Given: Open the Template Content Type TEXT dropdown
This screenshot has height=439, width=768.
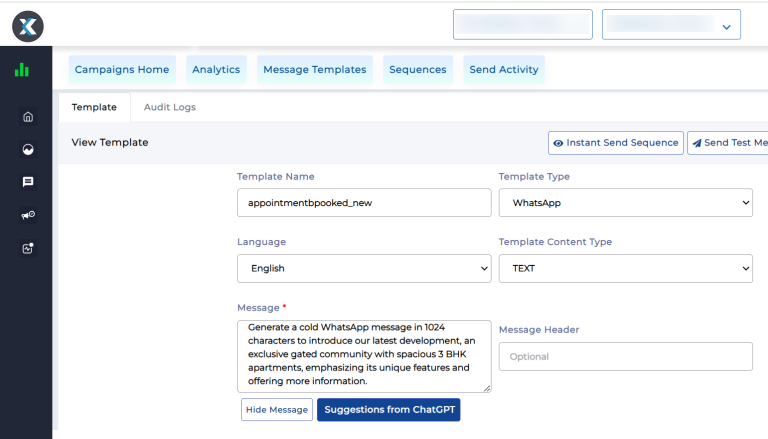Looking at the screenshot, I should (625, 268).
